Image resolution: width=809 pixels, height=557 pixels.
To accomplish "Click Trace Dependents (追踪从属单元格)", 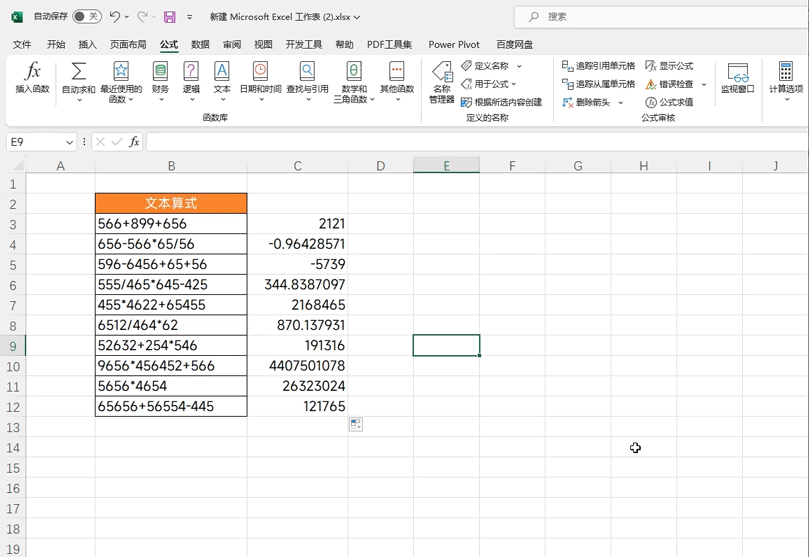I will [x=598, y=84].
